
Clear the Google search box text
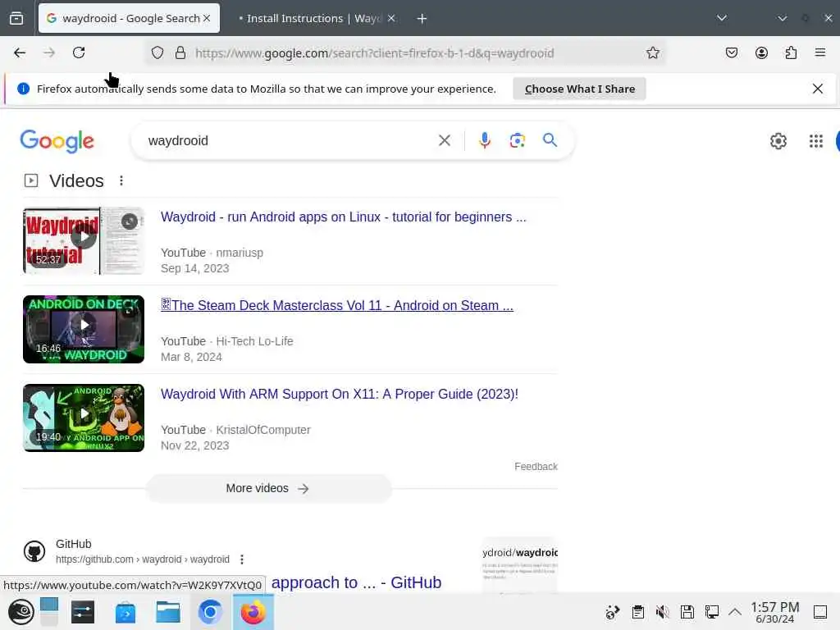(x=444, y=140)
